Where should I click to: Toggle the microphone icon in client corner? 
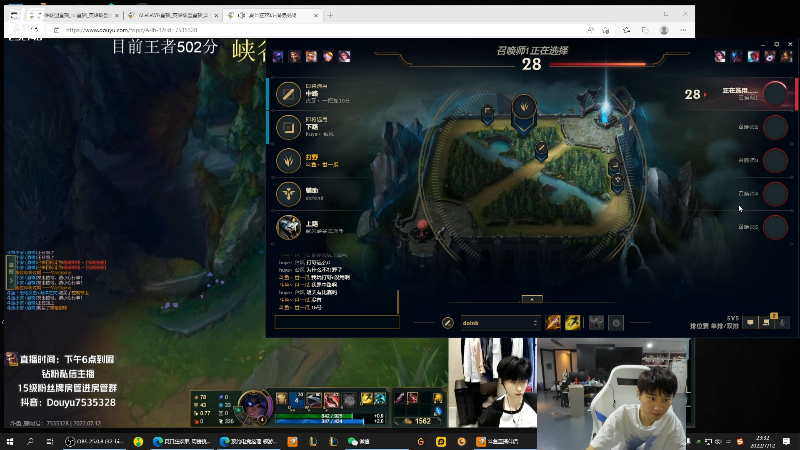point(782,322)
